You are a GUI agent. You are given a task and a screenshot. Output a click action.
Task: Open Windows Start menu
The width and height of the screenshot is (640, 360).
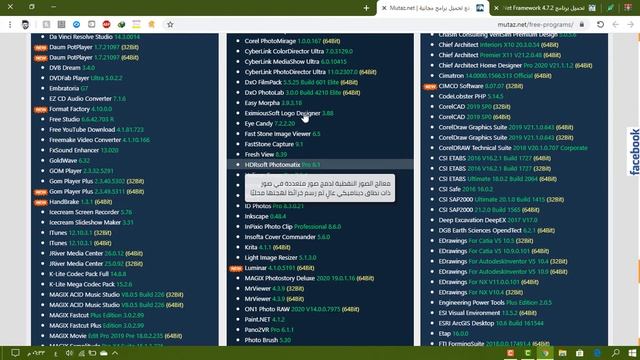pos(632,353)
